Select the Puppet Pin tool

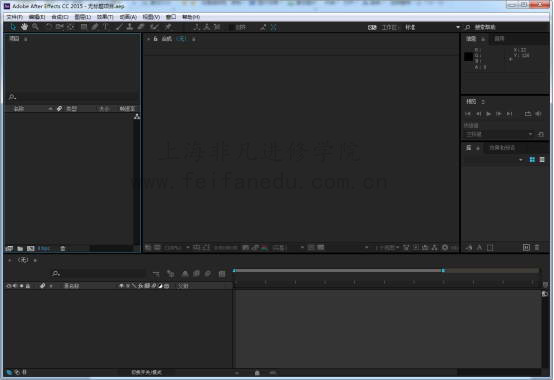coord(168,27)
